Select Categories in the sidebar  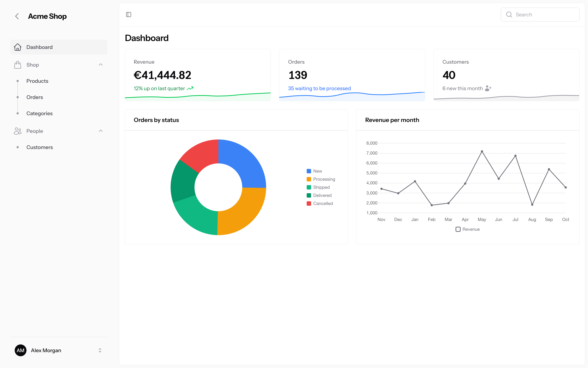pos(40,113)
